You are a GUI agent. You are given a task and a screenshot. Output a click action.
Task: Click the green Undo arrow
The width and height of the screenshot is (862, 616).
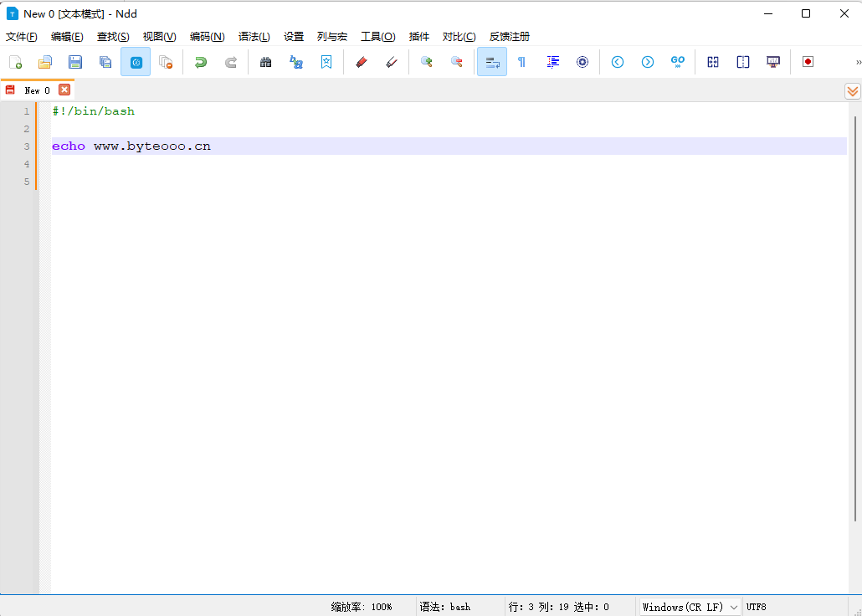tap(201, 62)
